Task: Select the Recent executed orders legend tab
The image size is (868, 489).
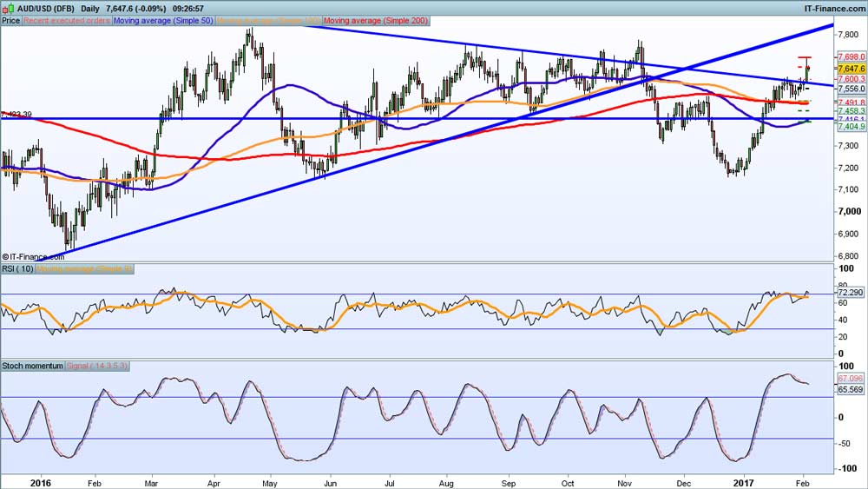Action: (x=67, y=21)
